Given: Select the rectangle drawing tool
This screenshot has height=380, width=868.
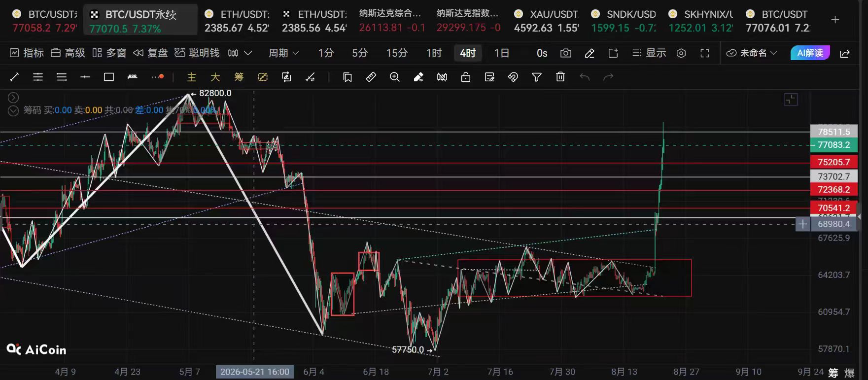Looking at the screenshot, I should click(109, 77).
